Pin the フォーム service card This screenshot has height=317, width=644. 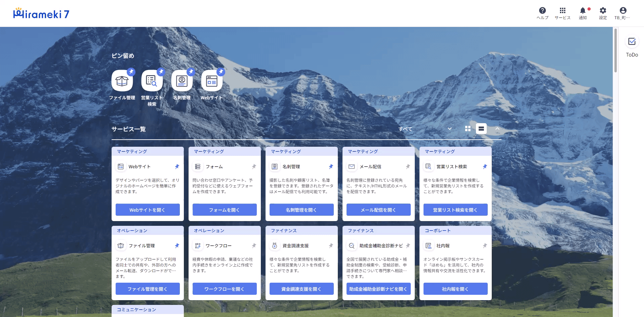point(254,167)
